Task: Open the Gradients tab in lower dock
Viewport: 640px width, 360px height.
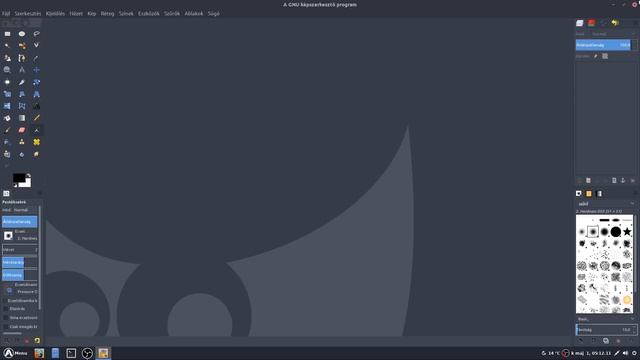Action: 599,193
